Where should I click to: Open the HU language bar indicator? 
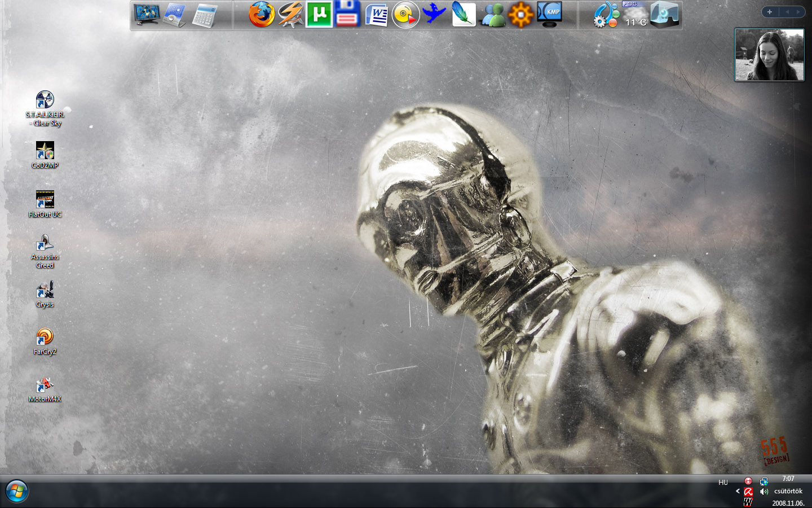[x=723, y=483]
